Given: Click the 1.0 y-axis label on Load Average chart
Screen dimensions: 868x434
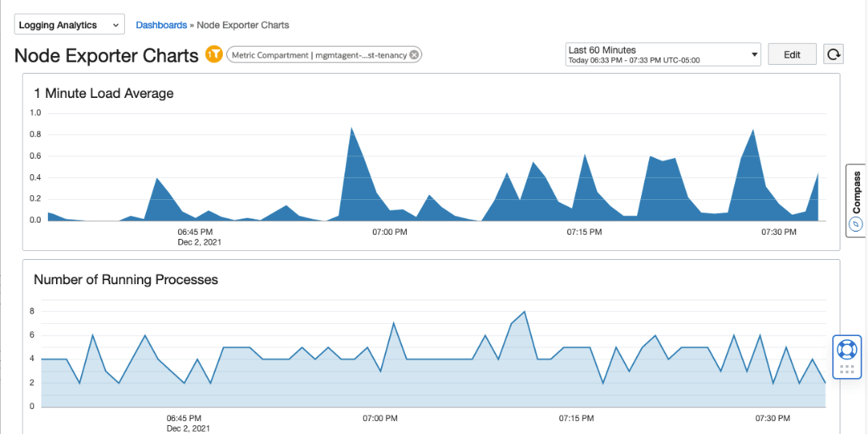Looking at the screenshot, I should click(36, 113).
